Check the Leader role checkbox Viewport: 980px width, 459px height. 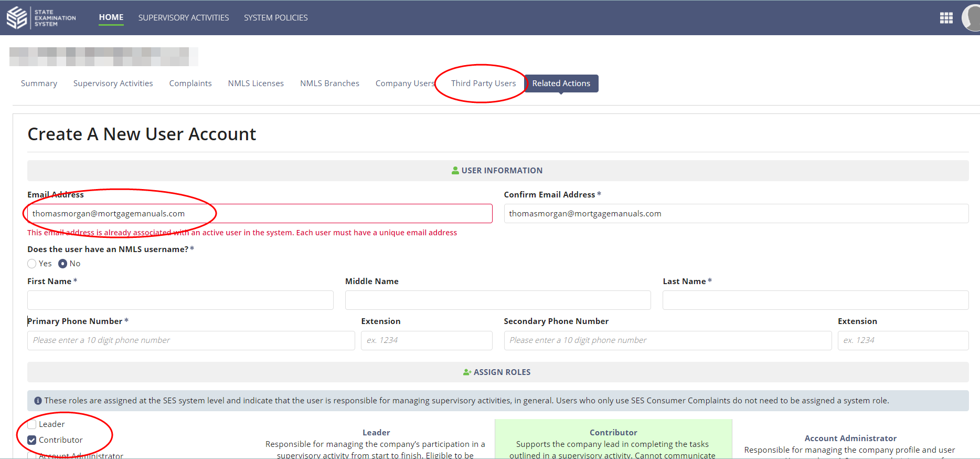pos(32,424)
